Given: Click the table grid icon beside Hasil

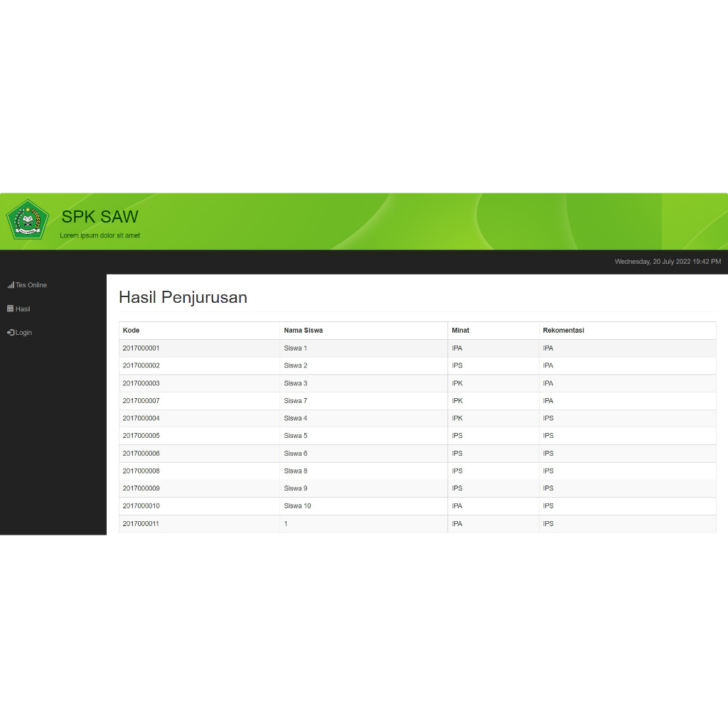Looking at the screenshot, I should [10, 309].
